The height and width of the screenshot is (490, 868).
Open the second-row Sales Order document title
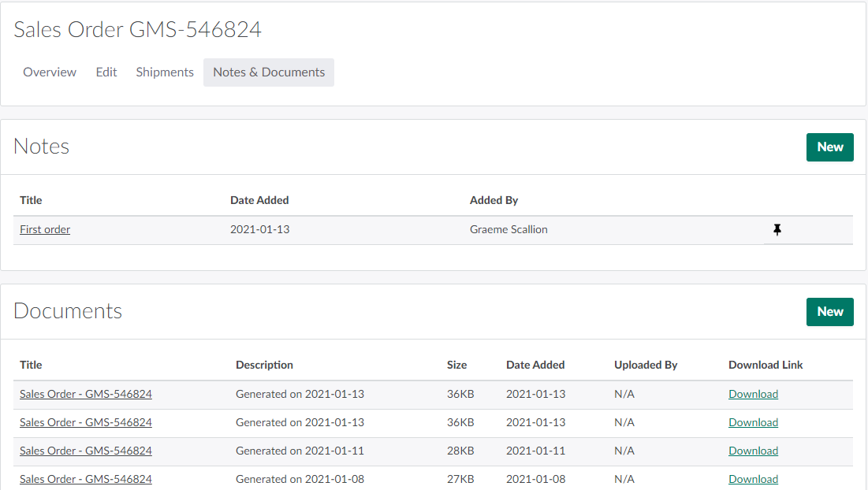86,422
